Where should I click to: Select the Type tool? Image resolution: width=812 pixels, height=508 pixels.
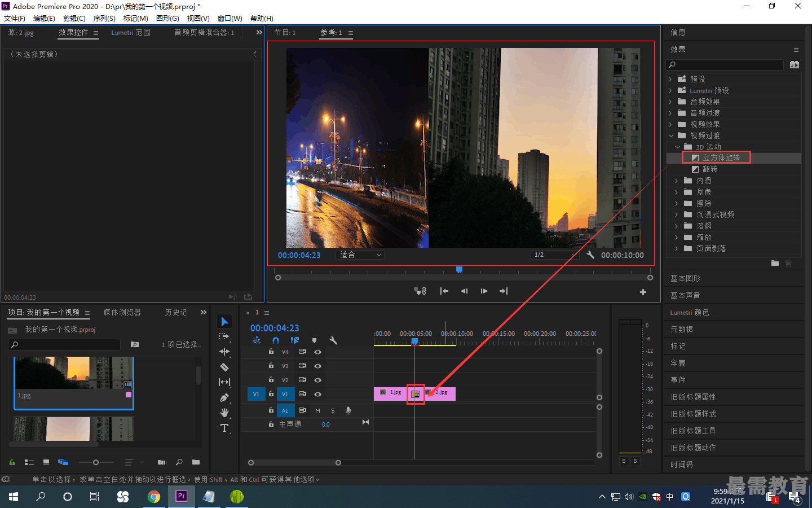click(224, 428)
